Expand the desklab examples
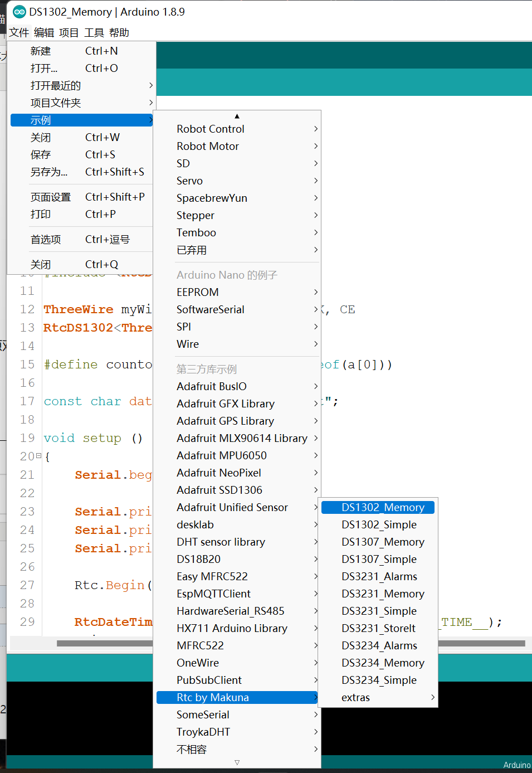This screenshot has height=773, width=532. click(x=237, y=524)
